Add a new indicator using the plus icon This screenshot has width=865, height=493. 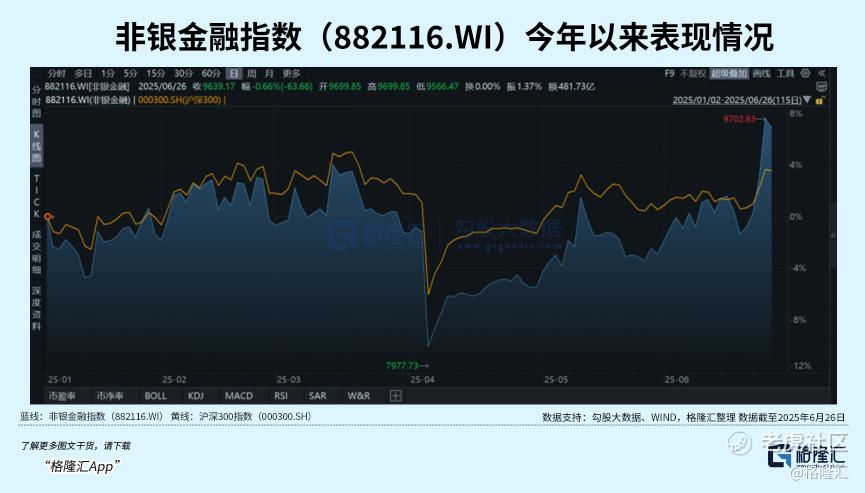click(396, 395)
